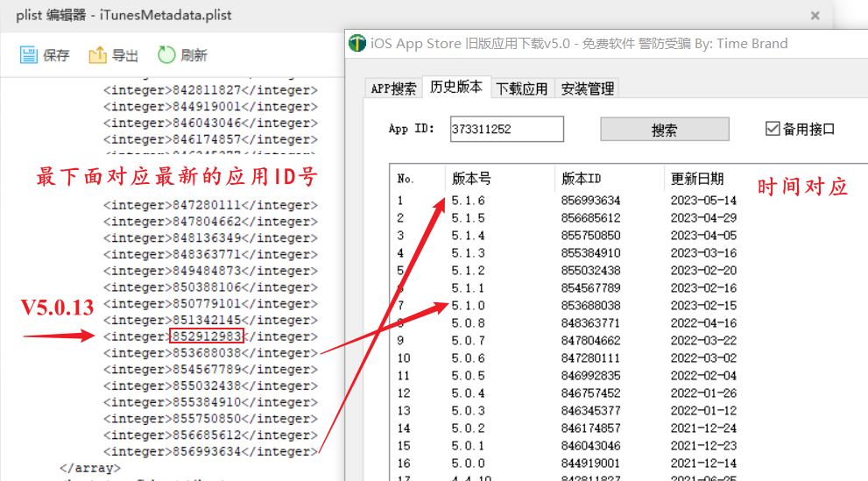Click the App ID input field
The height and width of the screenshot is (481, 868).
point(506,129)
